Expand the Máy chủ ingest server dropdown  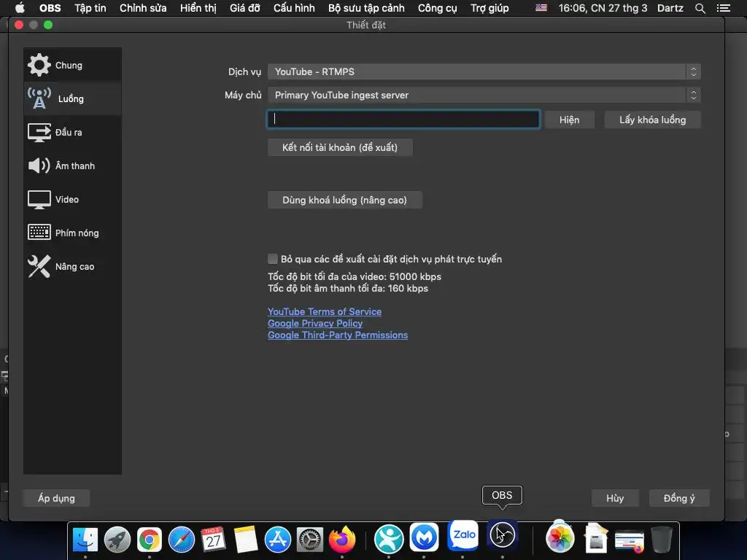coord(484,95)
